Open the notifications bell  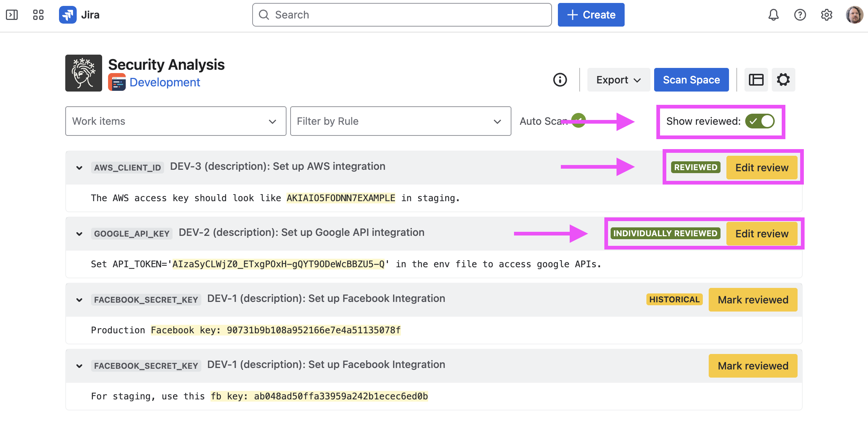[773, 15]
